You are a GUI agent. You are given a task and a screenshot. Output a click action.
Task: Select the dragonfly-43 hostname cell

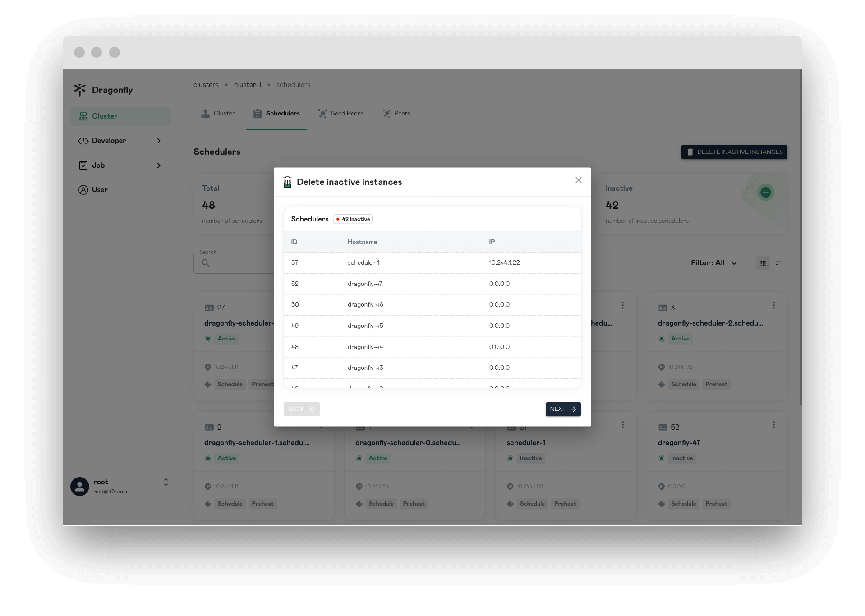tap(365, 368)
